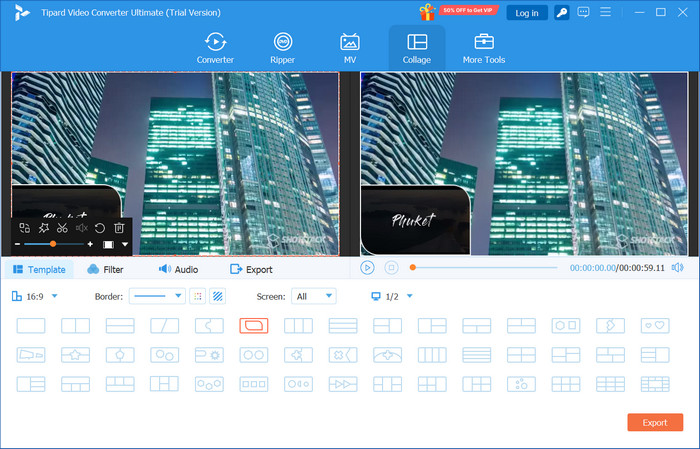The image size is (700, 449).
Task: Select the two hearts template
Action: pos(655,326)
